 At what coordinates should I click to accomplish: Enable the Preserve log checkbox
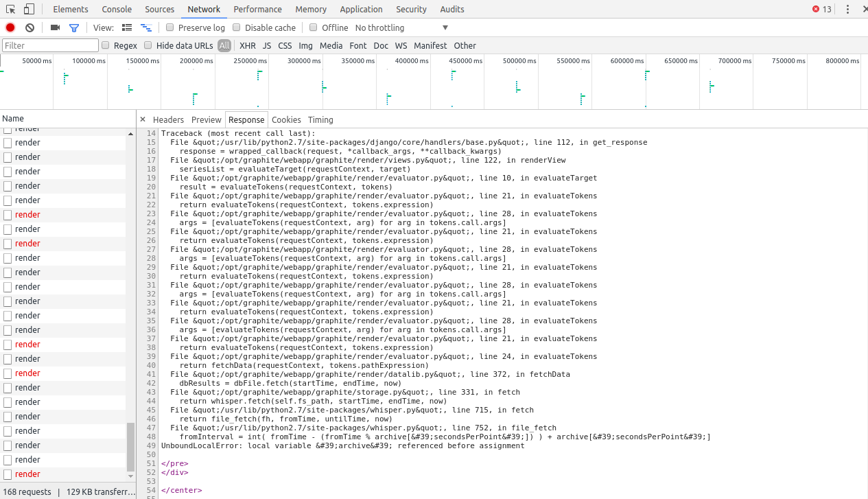click(x=170, y=27)
